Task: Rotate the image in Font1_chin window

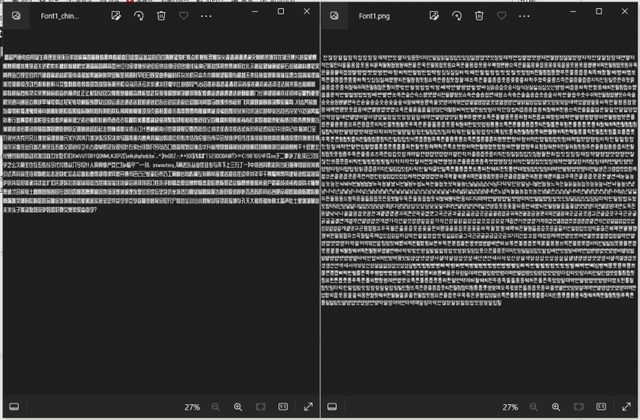Action: pyautogui.click(x=139, y=16)
